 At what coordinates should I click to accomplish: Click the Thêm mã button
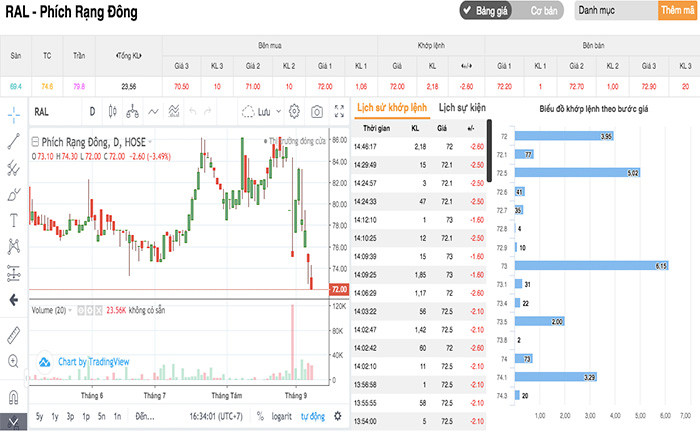coord(676,11)
